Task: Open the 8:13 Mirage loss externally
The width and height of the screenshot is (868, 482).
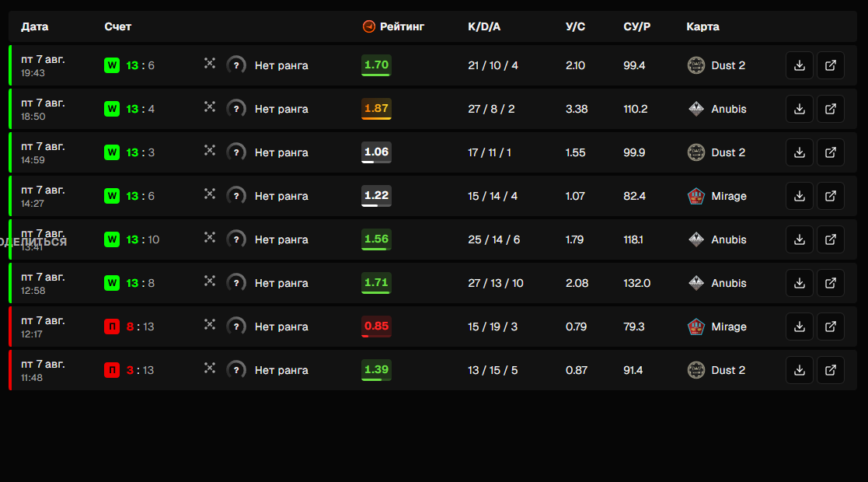Action: 831,327
